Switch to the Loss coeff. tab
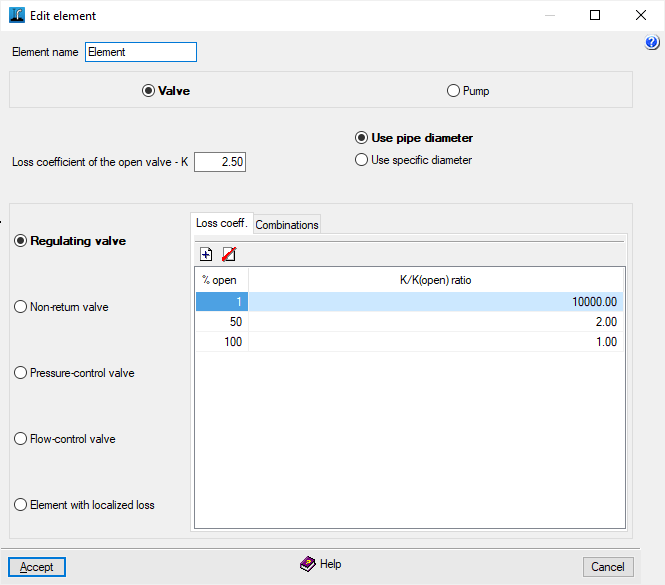Viewport: 665px width, 585px height. point(222,223)
